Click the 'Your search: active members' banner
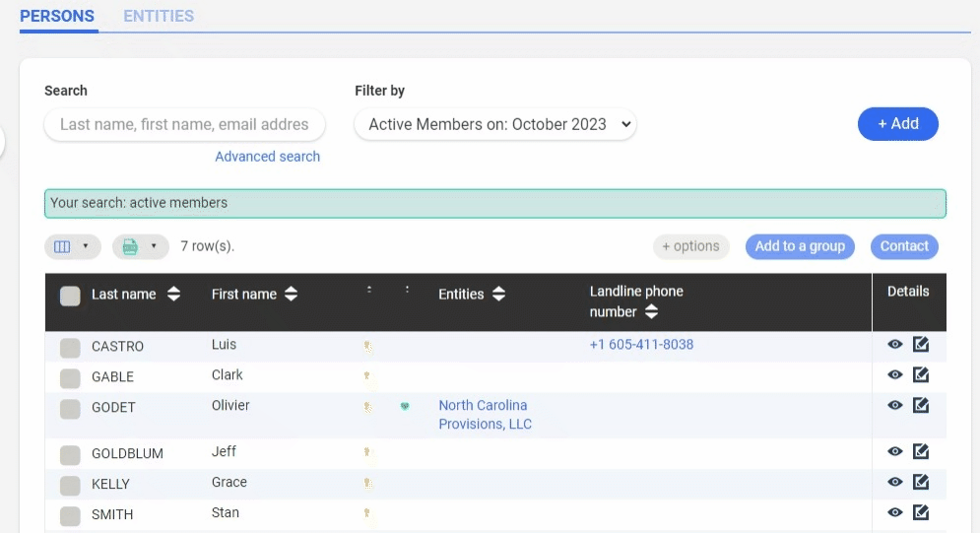Screen dimensions: 980x533 pyautogui.click(x=495, y=203)
